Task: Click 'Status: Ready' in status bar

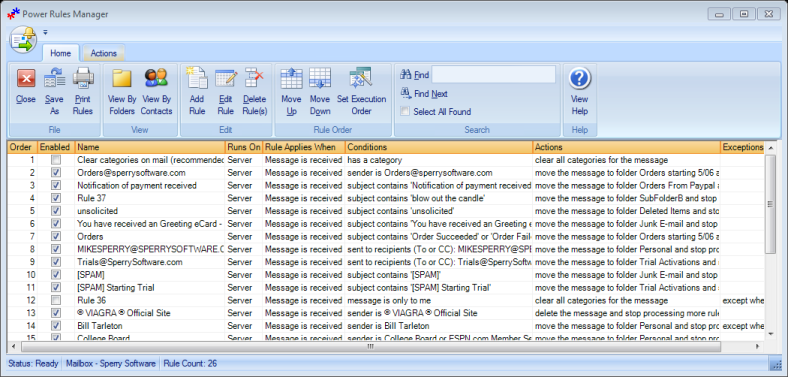Action: coord(33,363)
